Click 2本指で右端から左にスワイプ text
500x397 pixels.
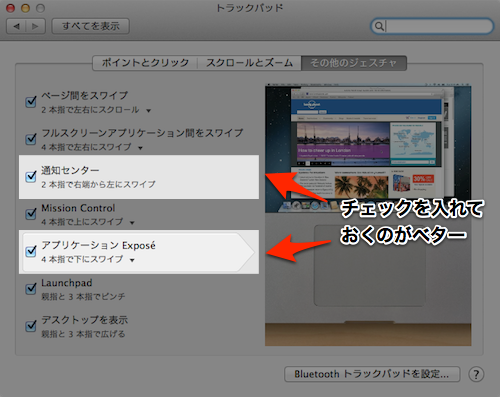pyautogui.click(x=98, y=184)
